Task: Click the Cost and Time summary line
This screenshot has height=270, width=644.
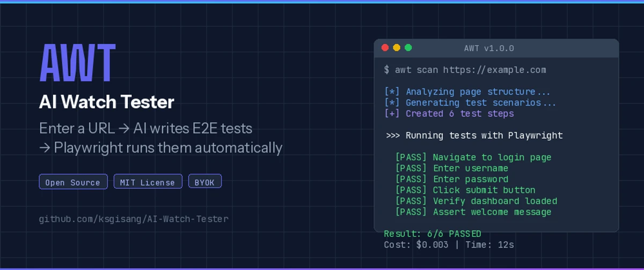Action: pyautogui.click(x=449, y=245)
